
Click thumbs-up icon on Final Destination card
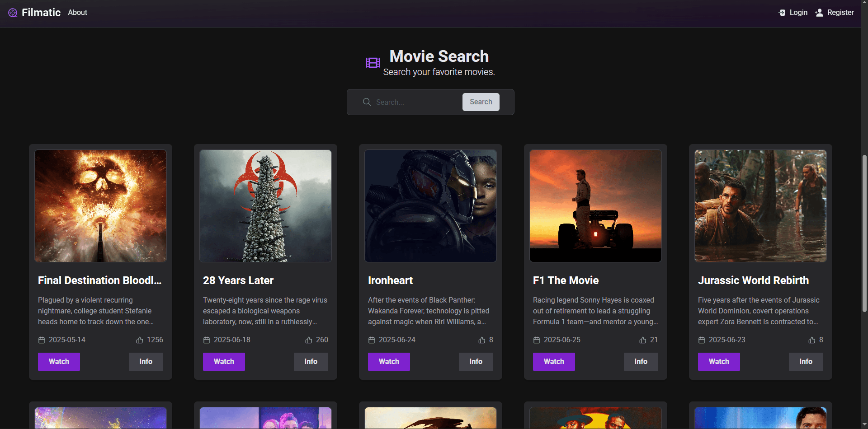tap(140, 340)
